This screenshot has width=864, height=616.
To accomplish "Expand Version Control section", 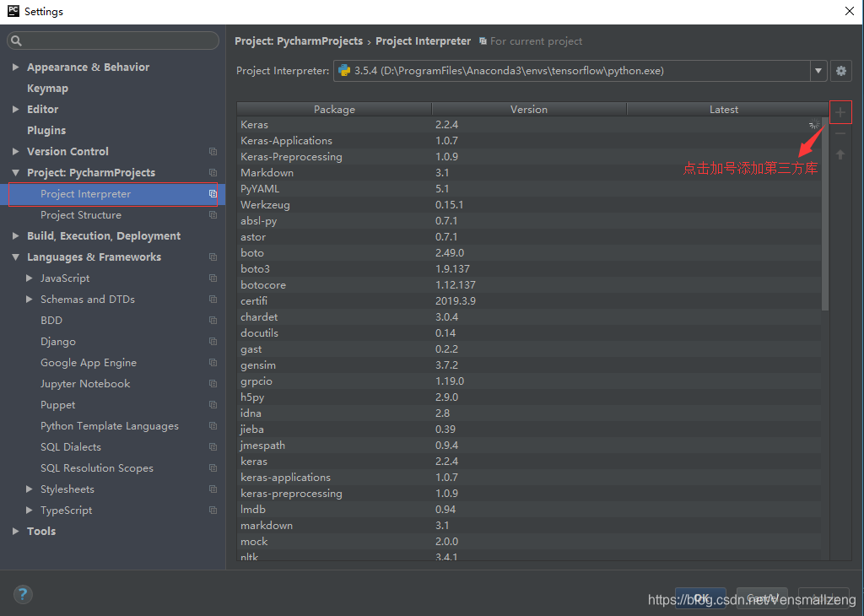I will pos(15,151).
